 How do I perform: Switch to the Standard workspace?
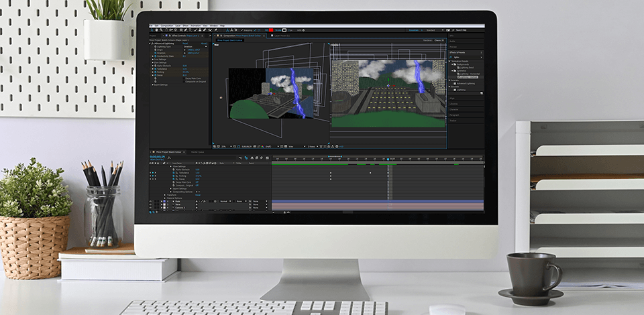coord(431,30)
